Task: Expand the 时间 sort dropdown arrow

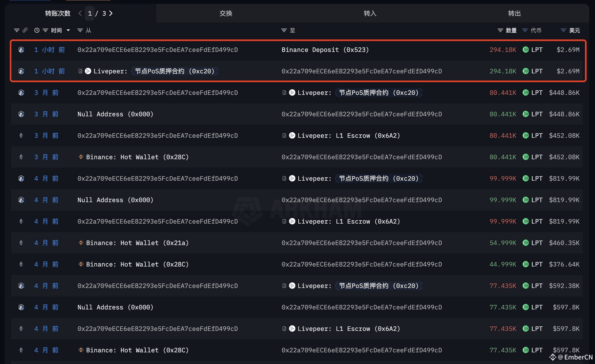Action: click(x=68, y=30)
